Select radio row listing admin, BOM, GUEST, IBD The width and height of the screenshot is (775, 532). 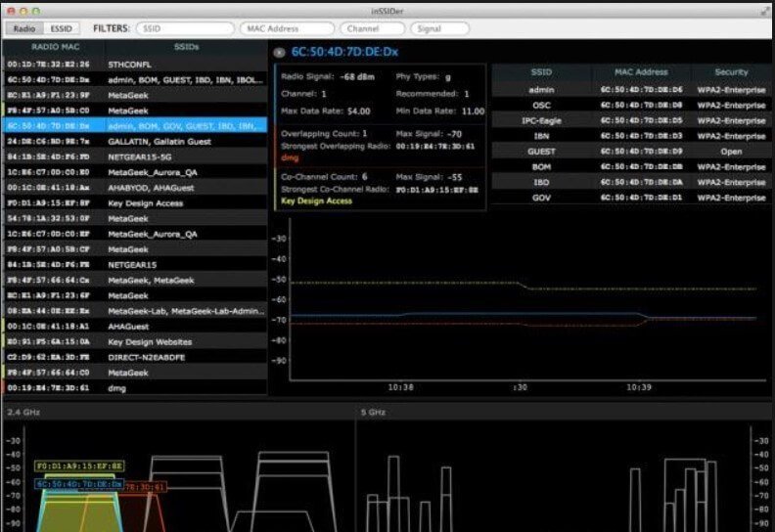pyautogui.click(x=135, y=80)
